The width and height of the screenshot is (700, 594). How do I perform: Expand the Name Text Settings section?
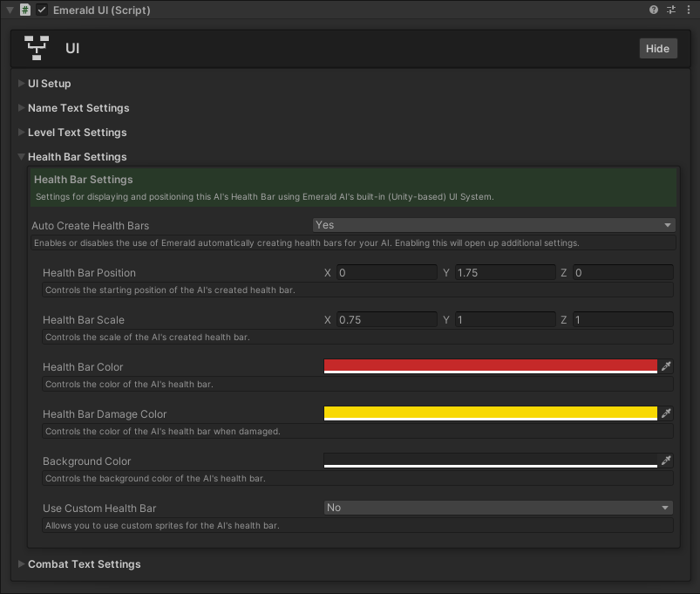[22, 108]
